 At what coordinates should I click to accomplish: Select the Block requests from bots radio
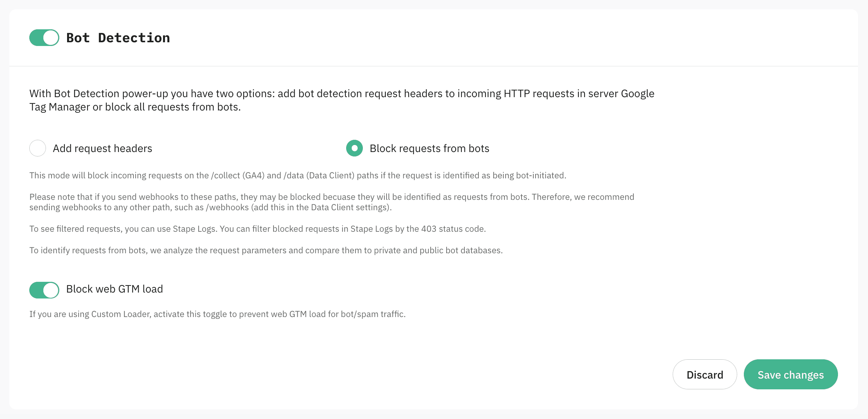click(x=354, y=148)
